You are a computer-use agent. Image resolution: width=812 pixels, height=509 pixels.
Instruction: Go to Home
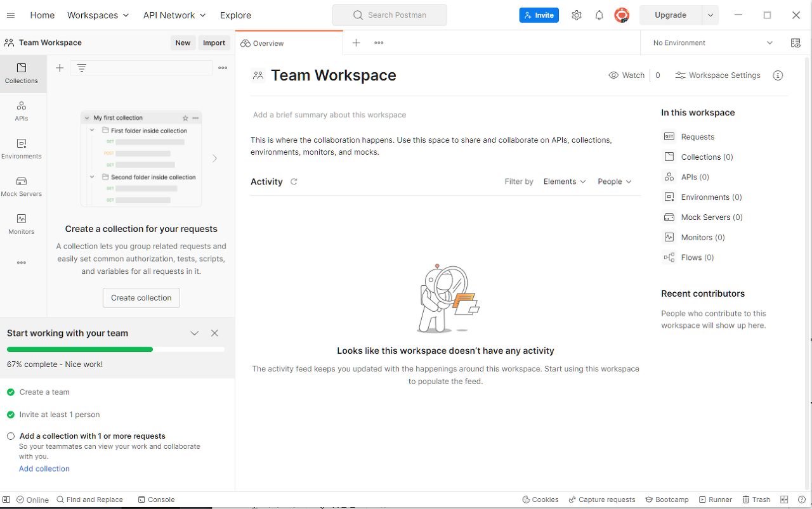pyautogui.click(x=43, y=15)
